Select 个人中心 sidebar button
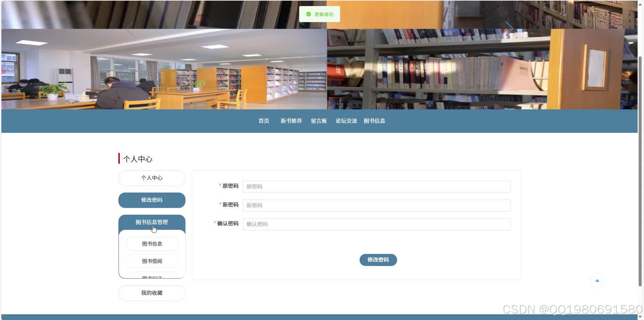Image resolution: width=644 pixels, height=320 pixels. pyautogui.click(x=152, y=178)
